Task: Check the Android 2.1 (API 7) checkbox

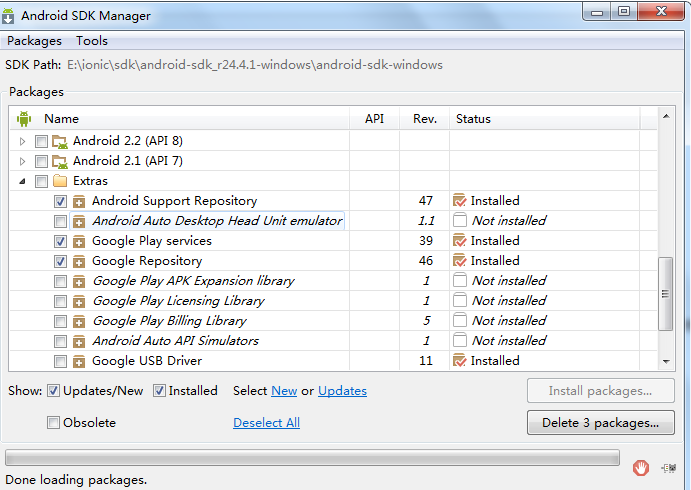Action: (41, 161)
